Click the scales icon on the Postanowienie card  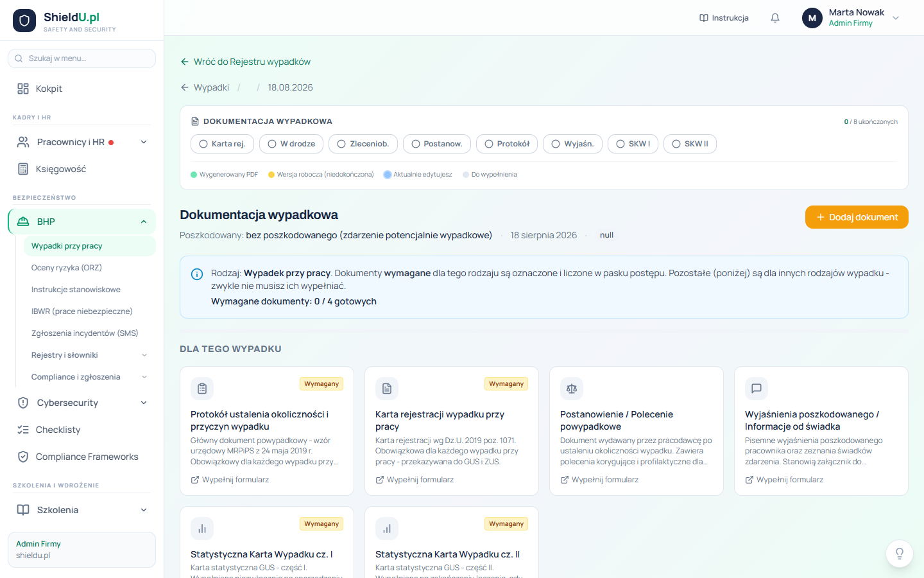[x=572, y=389]
